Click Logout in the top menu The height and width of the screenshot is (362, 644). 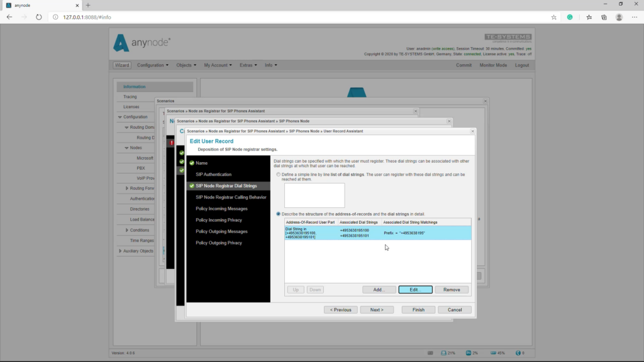[522, 65]
